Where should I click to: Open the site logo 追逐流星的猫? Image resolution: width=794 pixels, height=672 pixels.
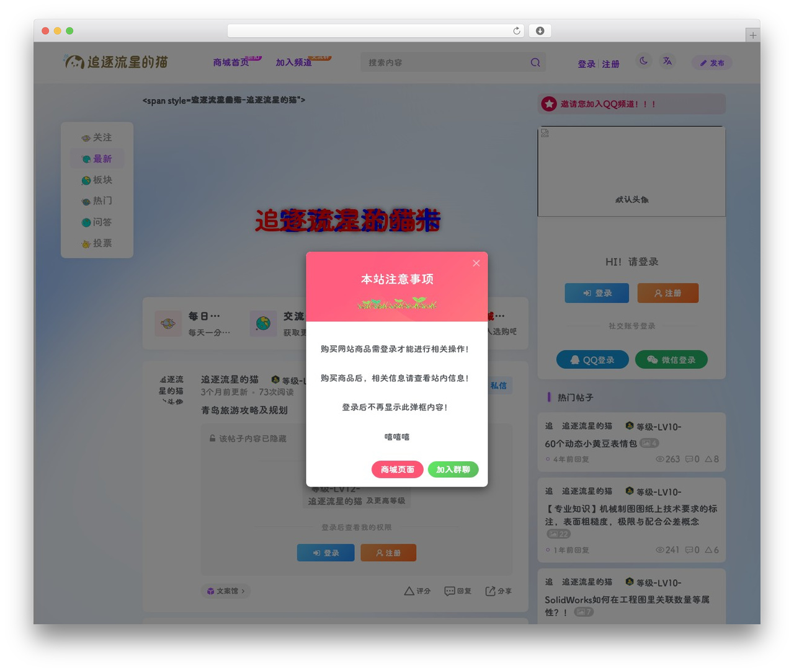(x=116, y=61)
